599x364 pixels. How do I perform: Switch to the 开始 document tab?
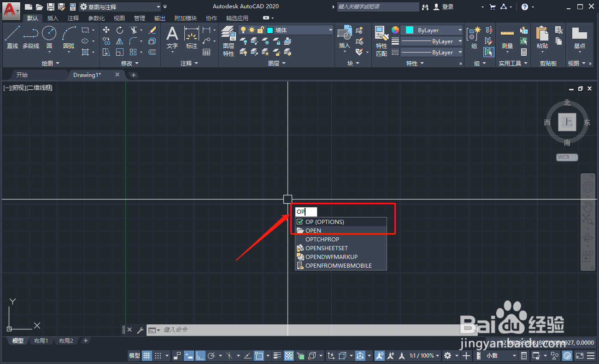click(x=22, y=75)
